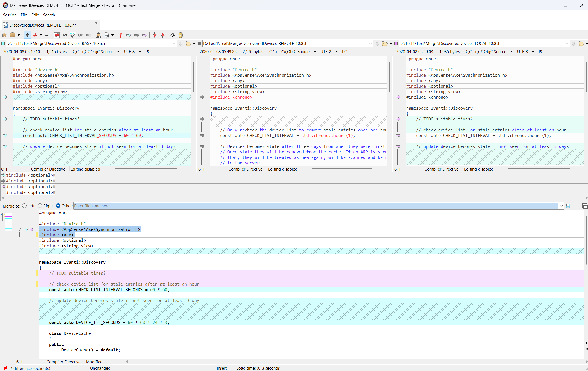Expand the REMOTE file path dropdown
Screen dimensions: 588x371
pos(370,44)
